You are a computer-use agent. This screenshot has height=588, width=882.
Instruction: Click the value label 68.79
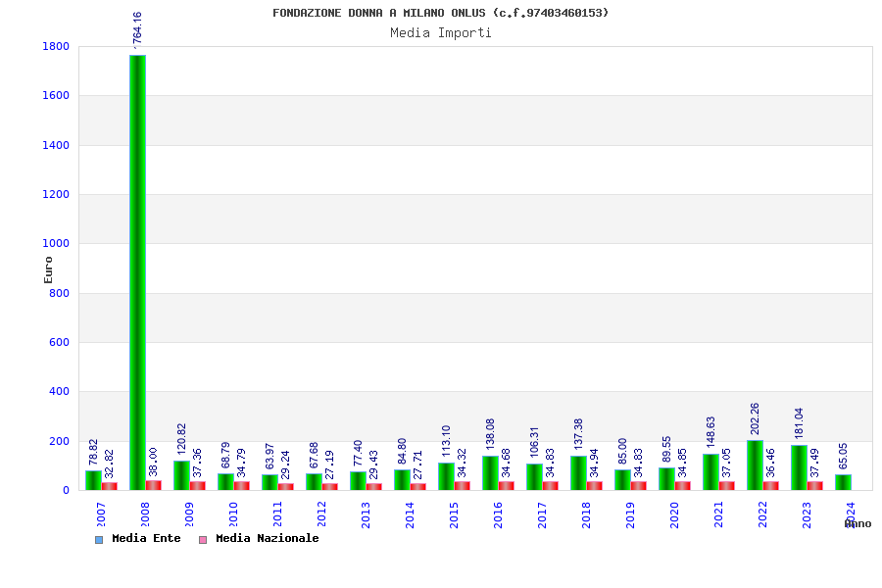(x=225, y=455)
